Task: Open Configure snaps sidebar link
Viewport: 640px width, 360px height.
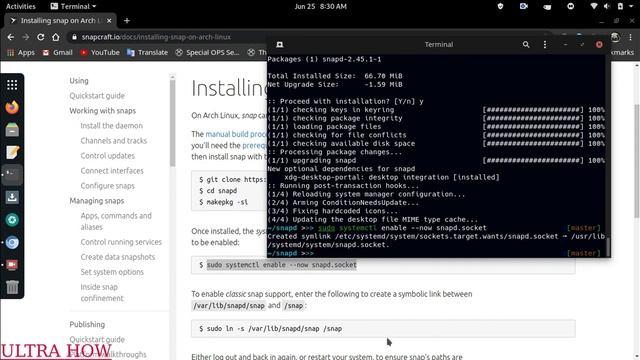Action: click(107, 186)
